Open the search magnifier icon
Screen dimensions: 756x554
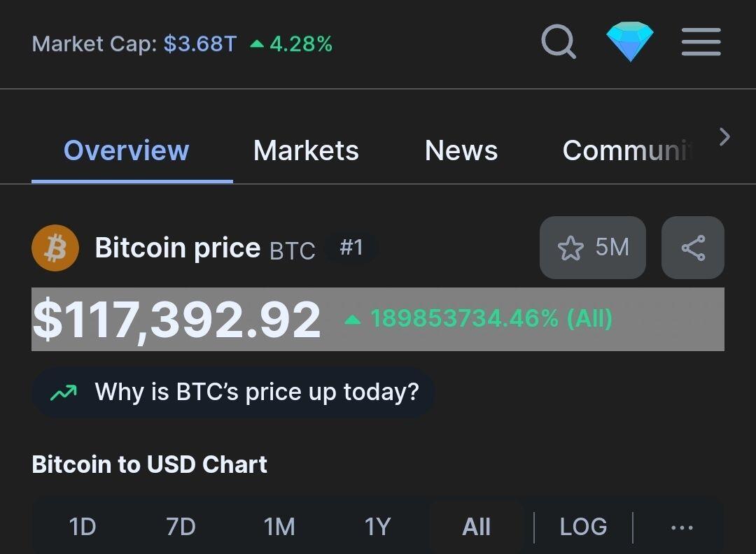tap(559, 41)
